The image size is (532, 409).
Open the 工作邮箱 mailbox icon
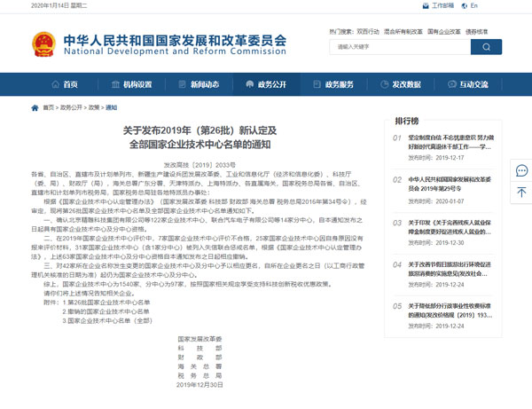(x=426, y=6)
